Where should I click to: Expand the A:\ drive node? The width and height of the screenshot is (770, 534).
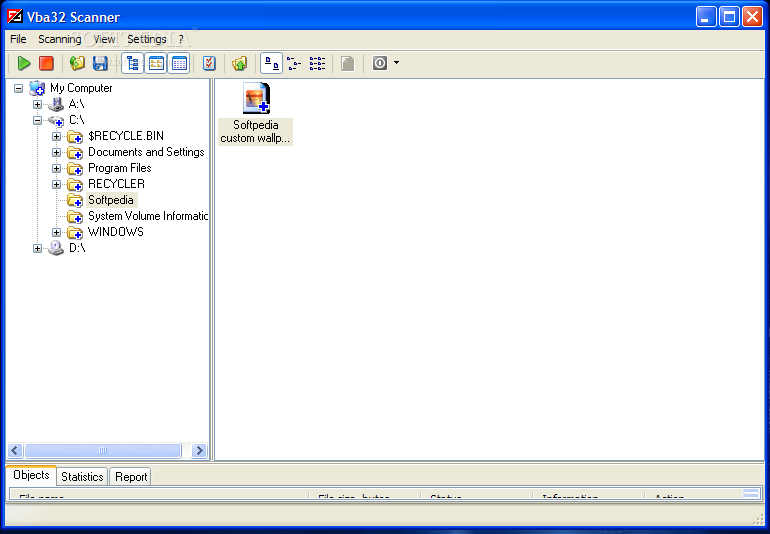click(x=37, y=104)
